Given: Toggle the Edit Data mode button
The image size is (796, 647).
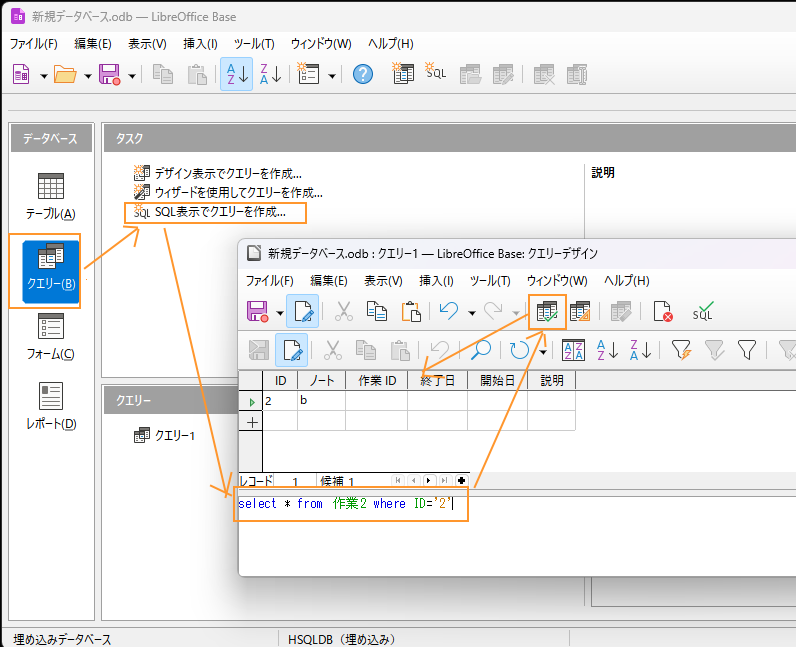Looking at the screenshot, I should point(291,350).
